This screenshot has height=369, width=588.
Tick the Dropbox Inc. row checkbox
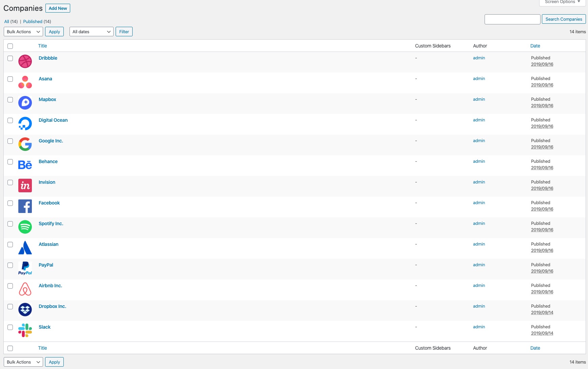[x=10, y=307]
